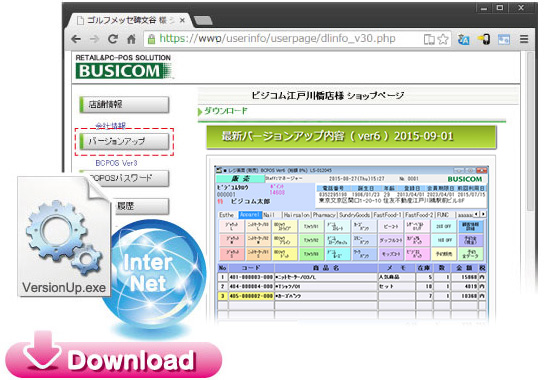Reload the page with refresh icon
The image size is (552, 380).
113,39
